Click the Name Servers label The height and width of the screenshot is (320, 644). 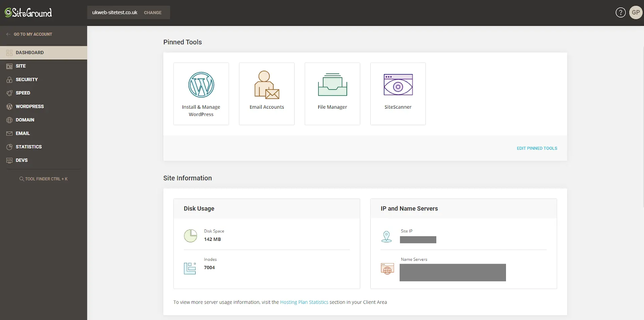(x=414, y=259)
